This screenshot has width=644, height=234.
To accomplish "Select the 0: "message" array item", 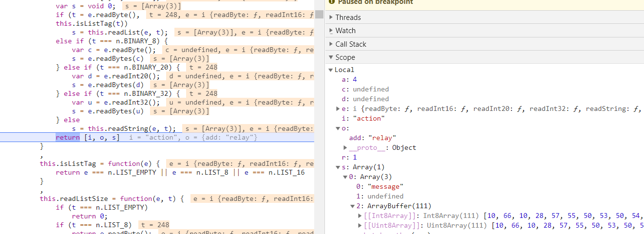I will (x=380, y=187).
